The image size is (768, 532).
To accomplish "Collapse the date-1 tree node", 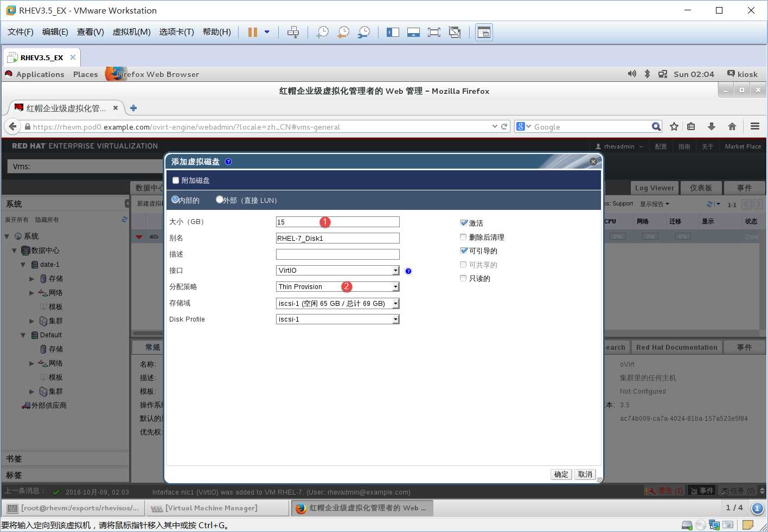I will point(23,265).
